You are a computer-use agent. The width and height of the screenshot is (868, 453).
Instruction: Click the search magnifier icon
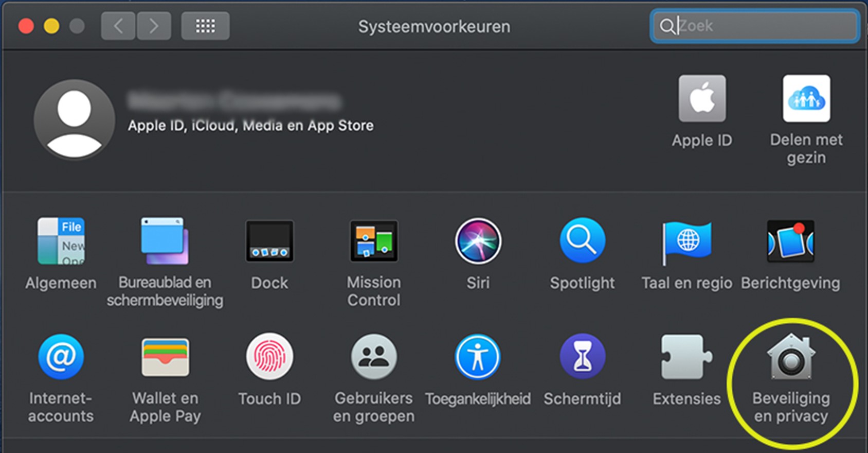click(666, 26)
